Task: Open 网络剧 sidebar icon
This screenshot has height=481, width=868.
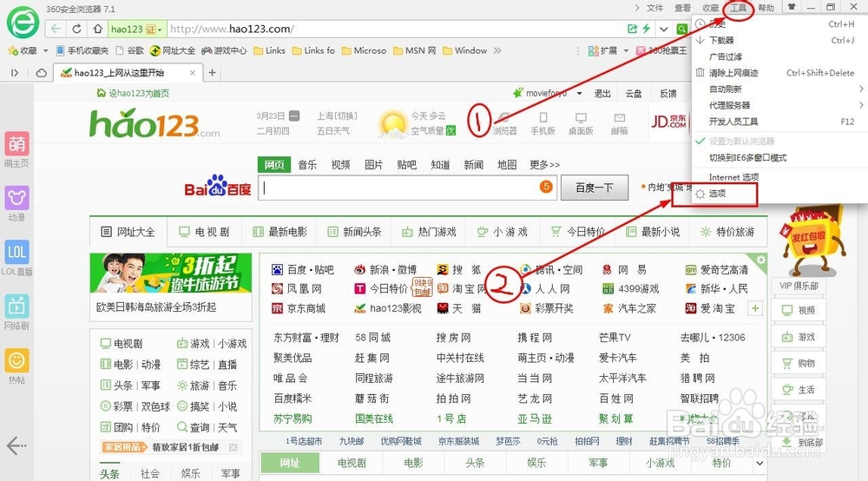Action: pos(16,306)
